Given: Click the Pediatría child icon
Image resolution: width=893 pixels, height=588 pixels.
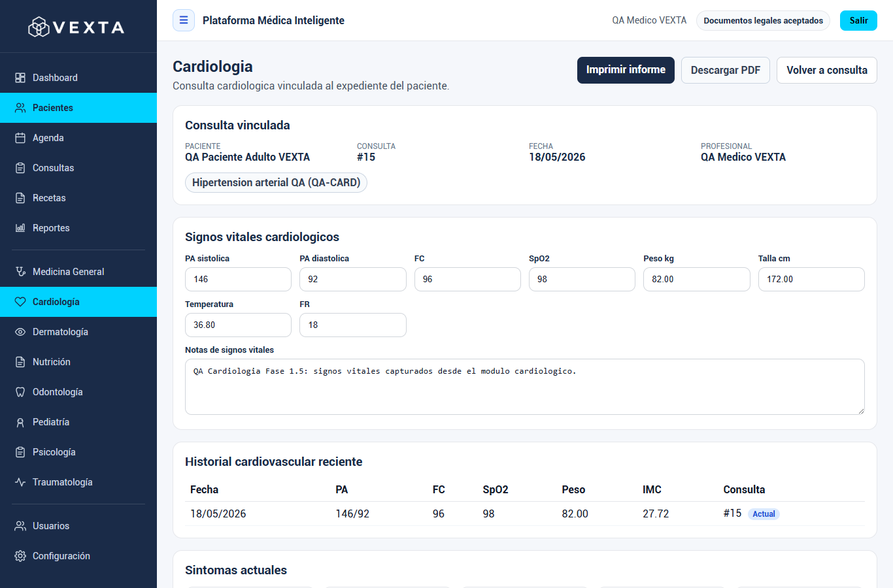Looking at the screenshot, I should point(20,422).
